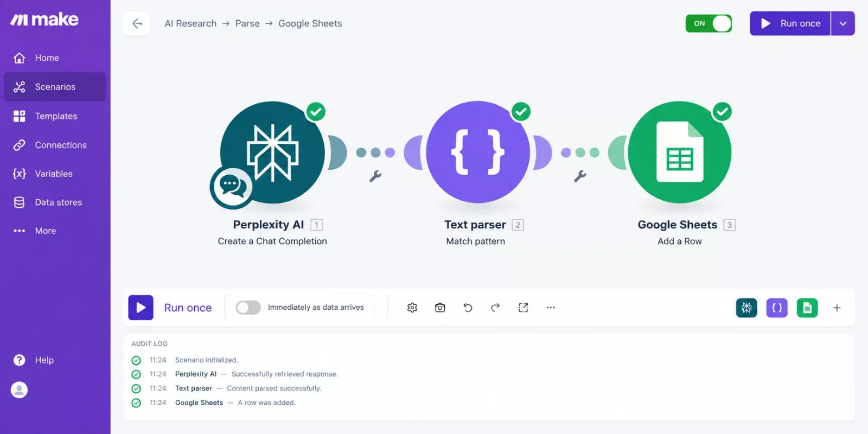Expand the Run once dropdown arrow
This screenshot has height=434, width=868.
click(x=843, y=23)
